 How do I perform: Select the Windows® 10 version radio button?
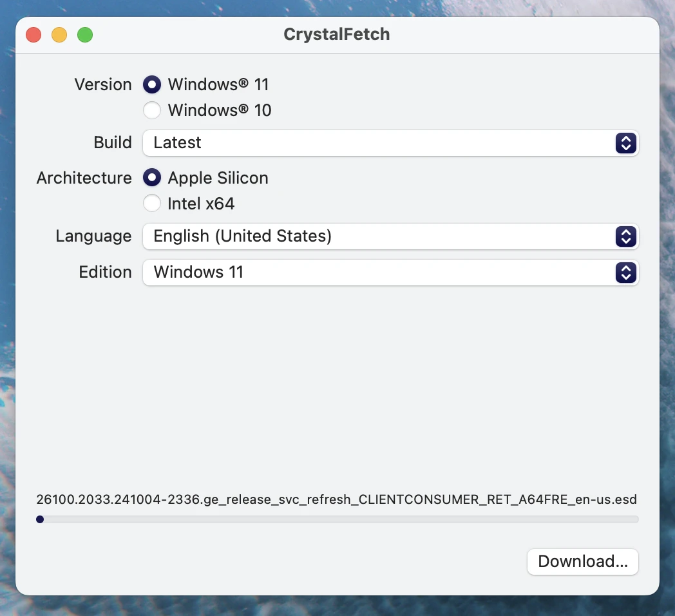(152, 110)
